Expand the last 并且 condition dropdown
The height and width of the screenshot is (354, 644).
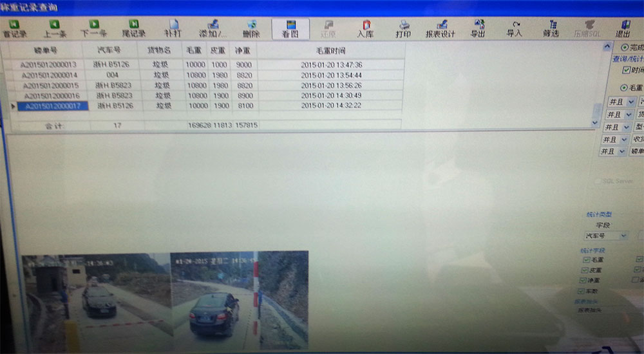coord(621,152)
